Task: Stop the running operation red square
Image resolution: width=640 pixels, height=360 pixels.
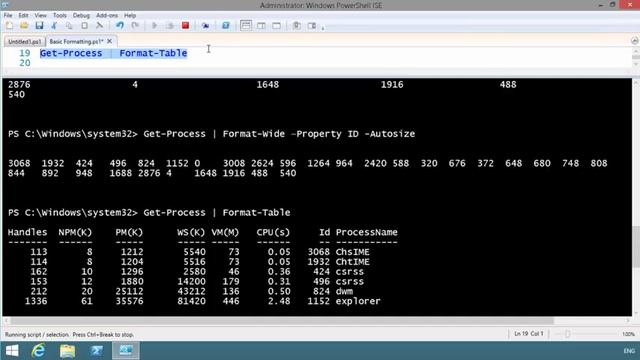Action: 185,26
